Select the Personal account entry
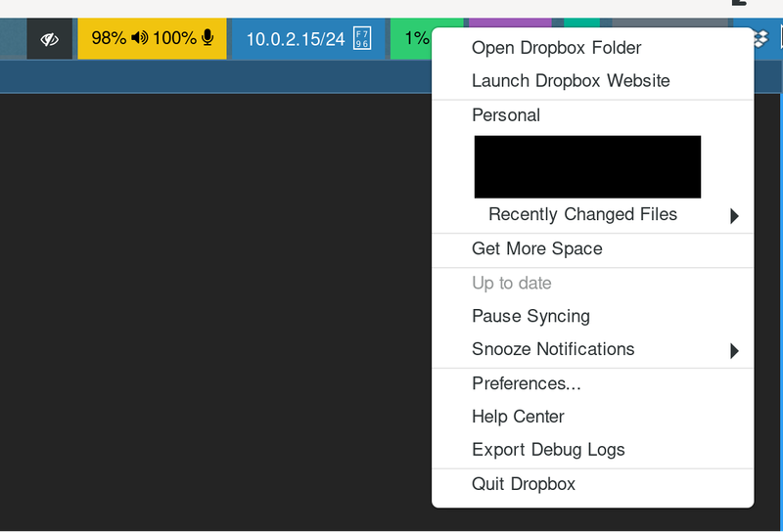 point(506,115)
